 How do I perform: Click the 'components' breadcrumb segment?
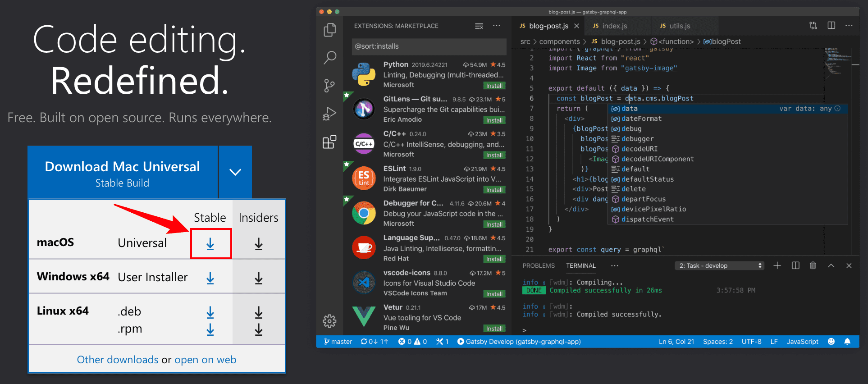click(559, 41)
